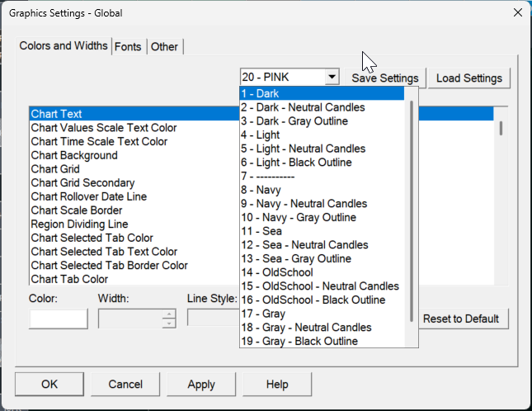Viewport: 532px width, 411px height.
Task: Switch to the Fonts tab
Action: coord(128,46)
